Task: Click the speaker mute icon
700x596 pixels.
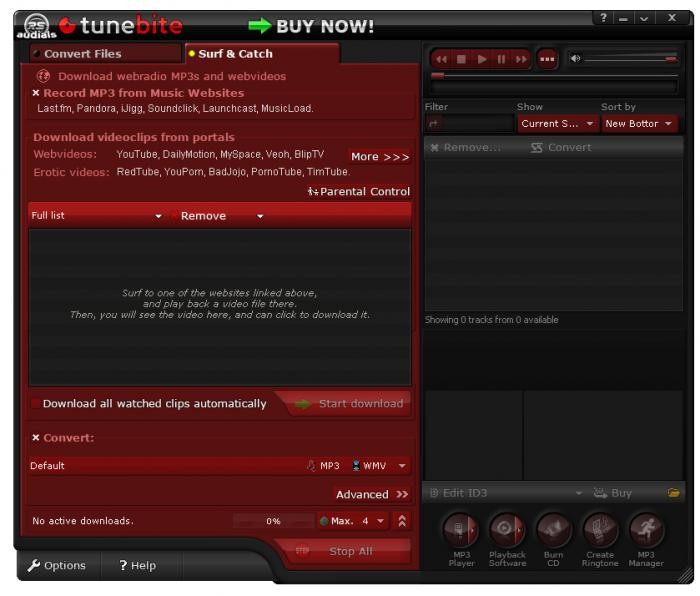Action: click(x=576, y=59)
